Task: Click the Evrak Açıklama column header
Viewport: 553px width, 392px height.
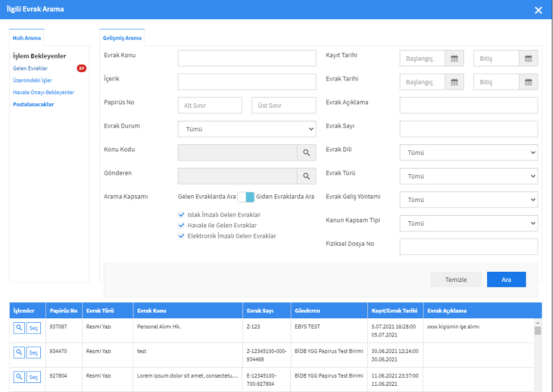Action: (x=483, y=310)
